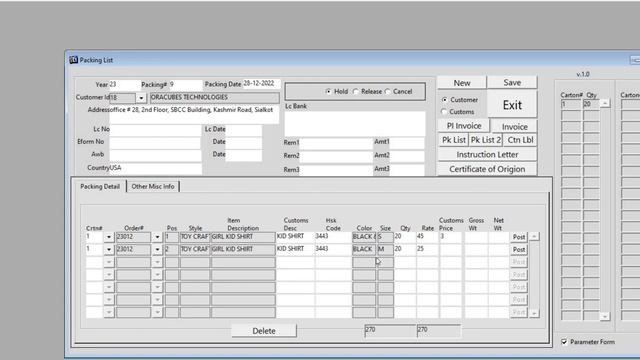
Task: Click Hsk Code cell in Pos 2 row
Action: [333, 249]
